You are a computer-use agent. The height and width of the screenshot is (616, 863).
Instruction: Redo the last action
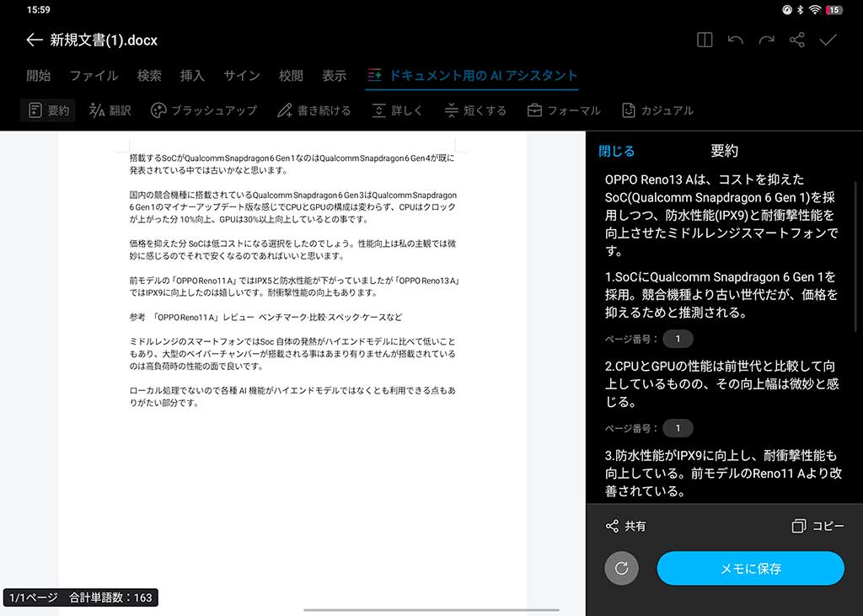click(766, 40)
